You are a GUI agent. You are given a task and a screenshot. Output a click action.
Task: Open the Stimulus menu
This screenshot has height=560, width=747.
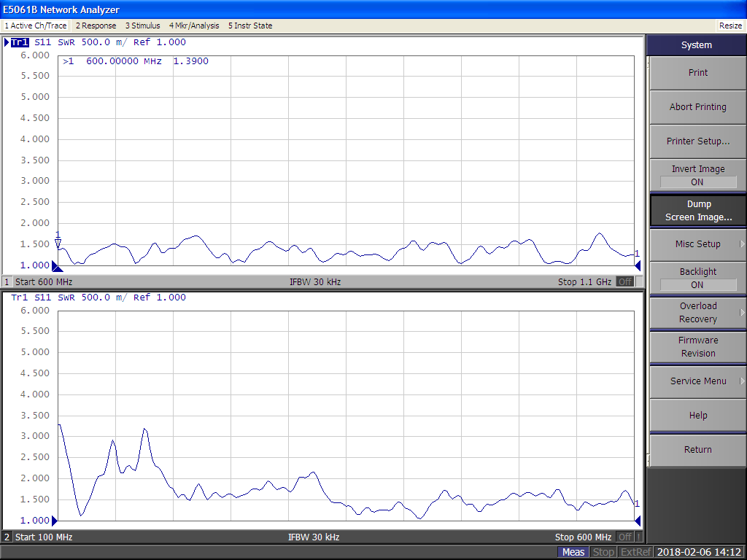coord(142,26)
